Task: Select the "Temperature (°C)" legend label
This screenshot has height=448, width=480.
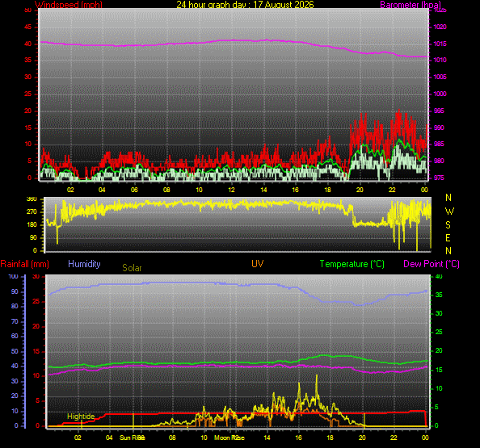Action: coord(352,264)
